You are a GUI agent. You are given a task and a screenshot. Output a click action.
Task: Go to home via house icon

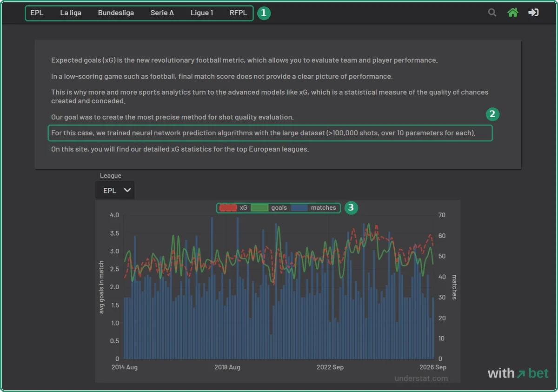coord(512,13)
